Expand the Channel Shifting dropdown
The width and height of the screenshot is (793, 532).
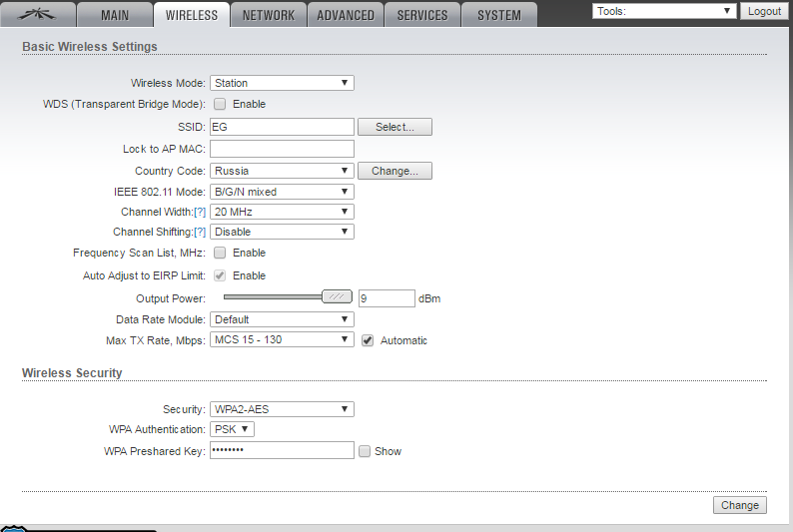pos(282,232)
